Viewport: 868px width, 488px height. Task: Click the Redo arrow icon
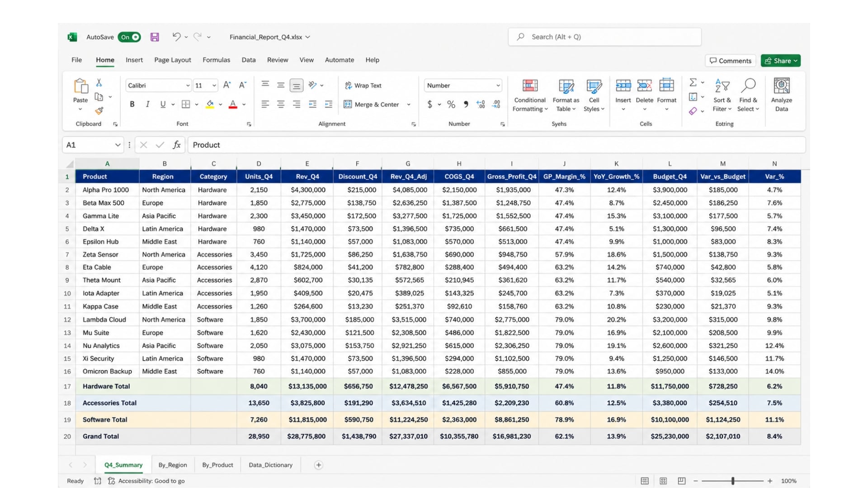198,37
